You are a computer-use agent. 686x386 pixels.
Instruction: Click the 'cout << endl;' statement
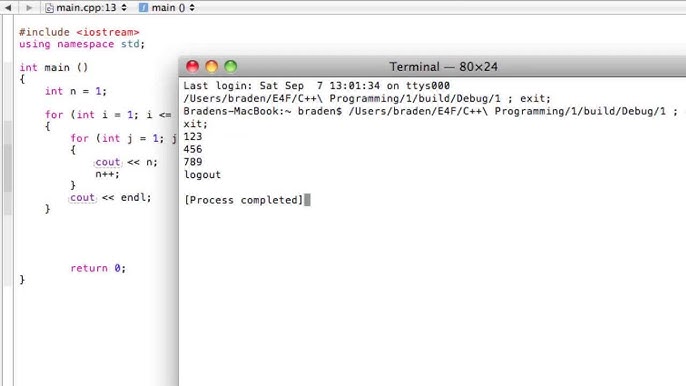[x=110, y=197]
